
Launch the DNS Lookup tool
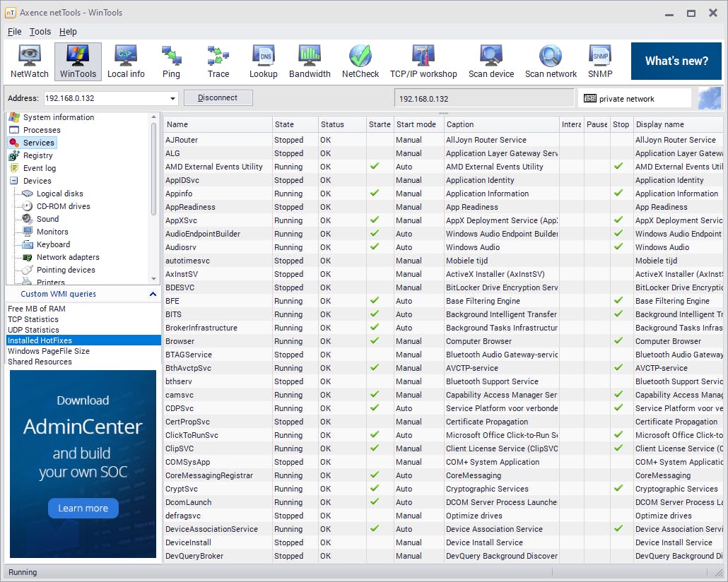click(264, 61)
